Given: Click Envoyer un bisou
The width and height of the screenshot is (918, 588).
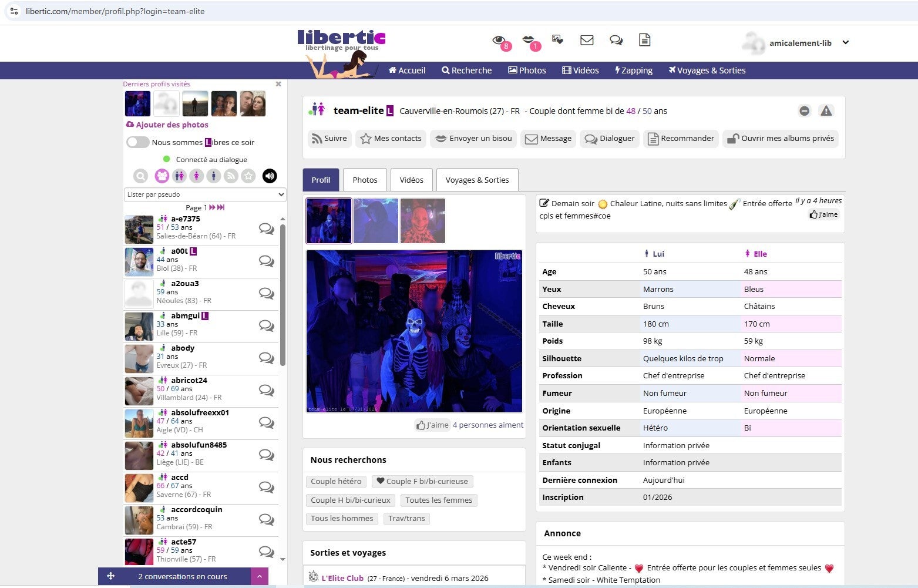Looking at the screenshot, I should tap(473, 139).
